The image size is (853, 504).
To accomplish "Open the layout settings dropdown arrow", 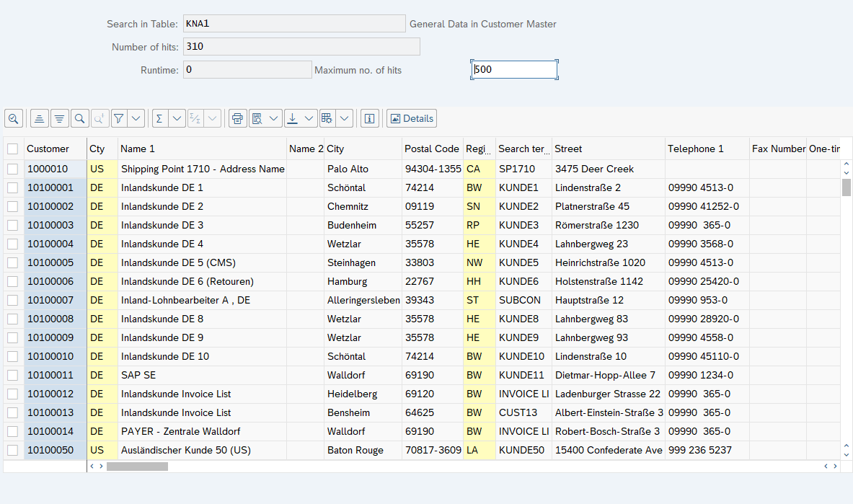I will [x=344, y=118].
